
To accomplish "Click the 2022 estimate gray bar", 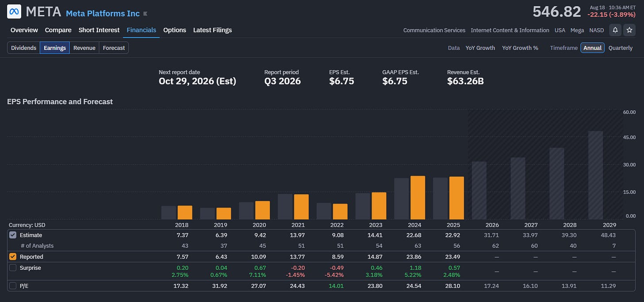I will coord(324,211).
